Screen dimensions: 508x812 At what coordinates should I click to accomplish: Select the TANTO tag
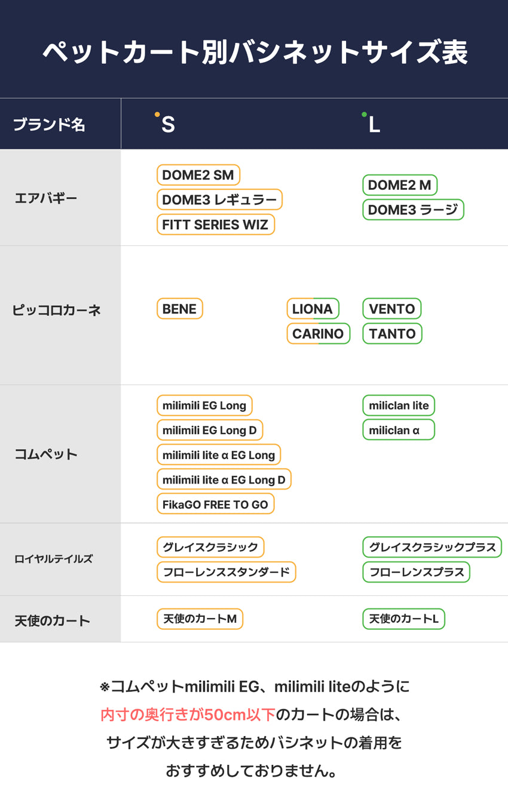pos(392,333)
